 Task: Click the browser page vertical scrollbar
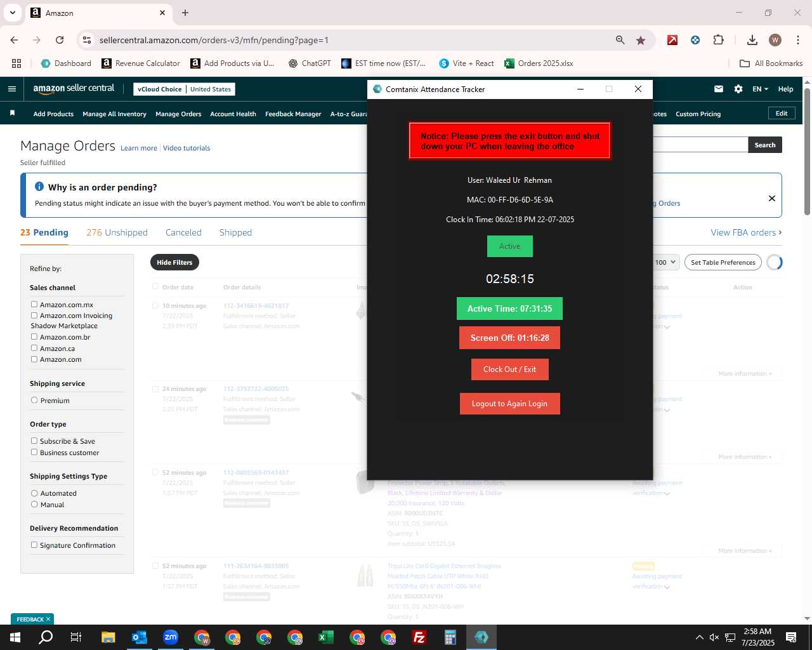pos(807,152)
